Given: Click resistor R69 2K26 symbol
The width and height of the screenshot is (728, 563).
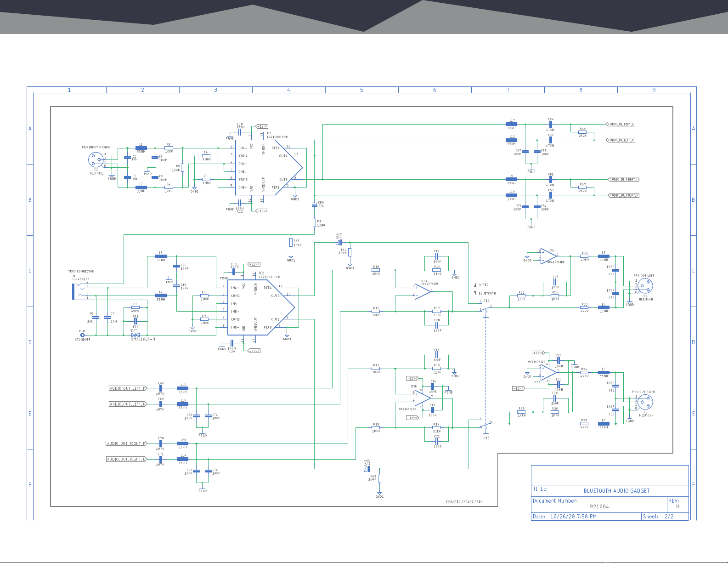Looking at the screenshot, I should [582, 187].
